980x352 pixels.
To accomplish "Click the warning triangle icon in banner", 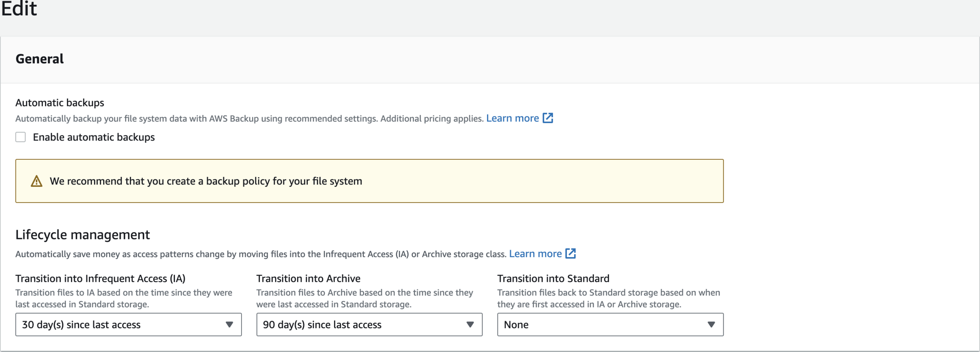I will pyautogui.click(x=36, y=181).
